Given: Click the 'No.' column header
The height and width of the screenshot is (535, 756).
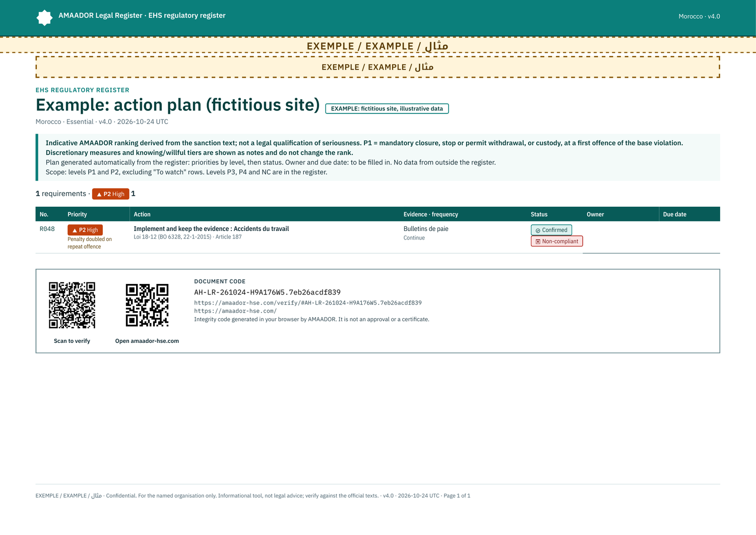Looking at the screenshot, I should coord(44,214).
